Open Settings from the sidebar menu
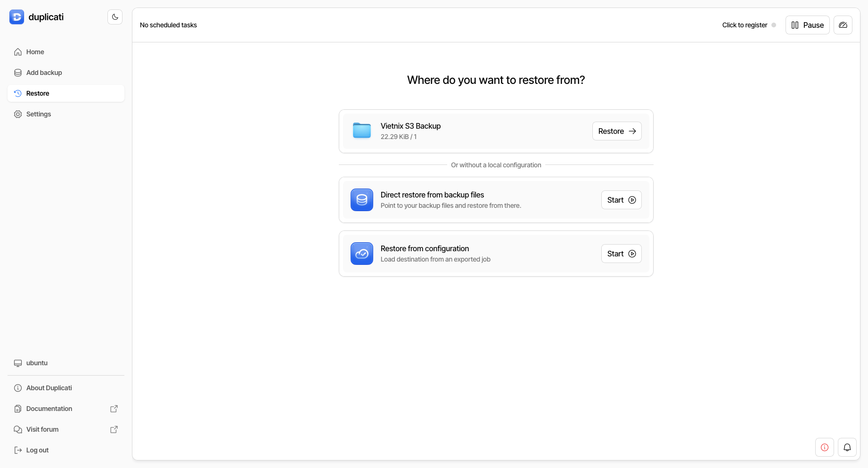The width and height of the screenshot is (868, 468). [x=38, y=114]
